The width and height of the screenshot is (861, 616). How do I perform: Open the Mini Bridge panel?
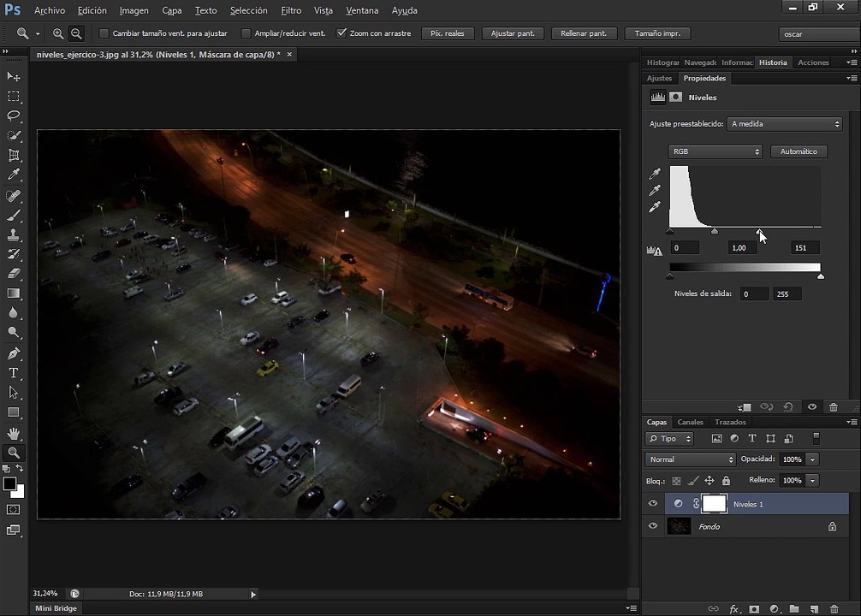(56, 608)
